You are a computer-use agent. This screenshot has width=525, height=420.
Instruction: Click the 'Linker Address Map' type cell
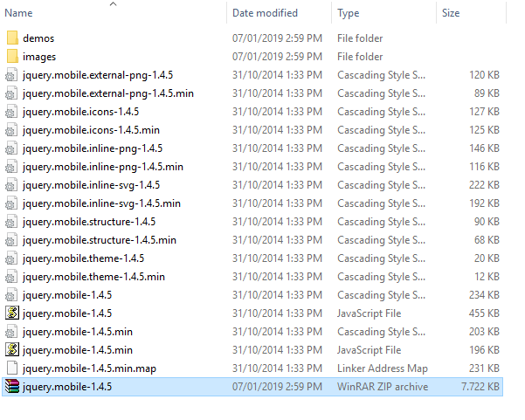coord(383,368)
